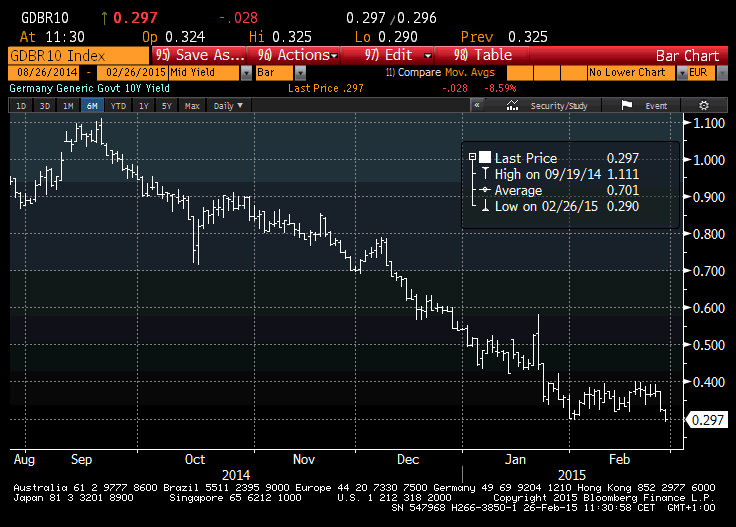This screenshot has width=736, height=527.
Task: Click the Germany Generic Govt 10Y Yield label
Action: coord(89,88)
